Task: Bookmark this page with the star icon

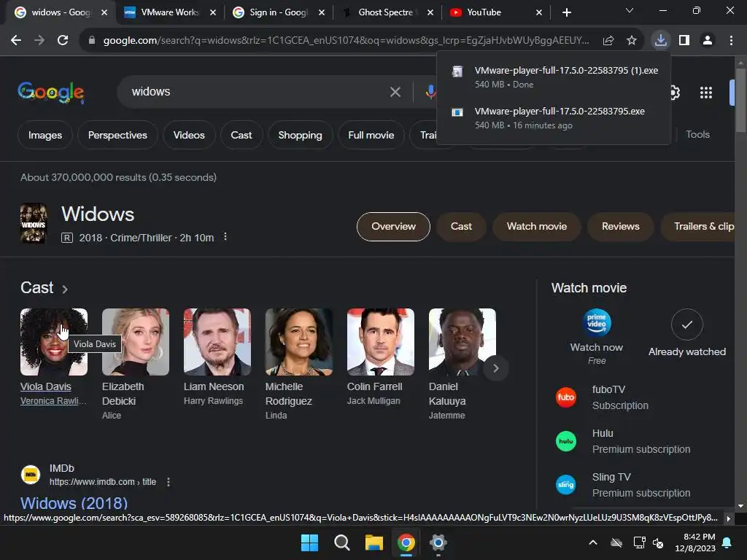Action: click(632, 41)
